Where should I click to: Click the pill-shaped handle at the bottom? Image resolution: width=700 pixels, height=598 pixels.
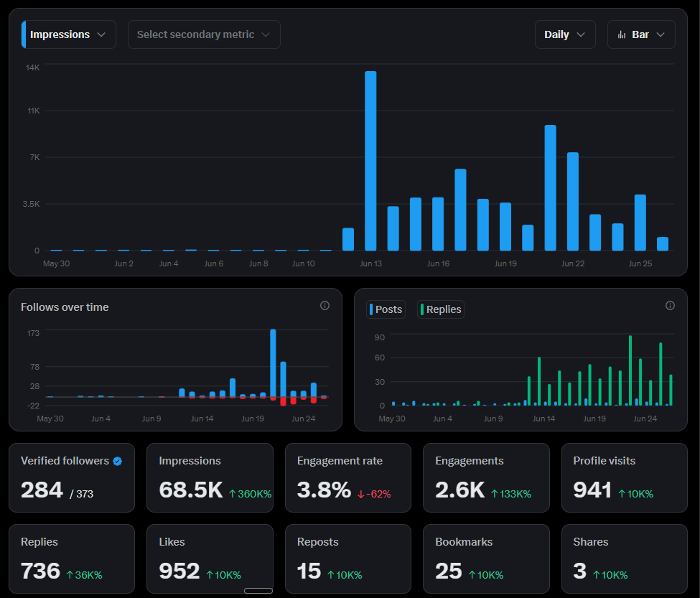point(258,590)
